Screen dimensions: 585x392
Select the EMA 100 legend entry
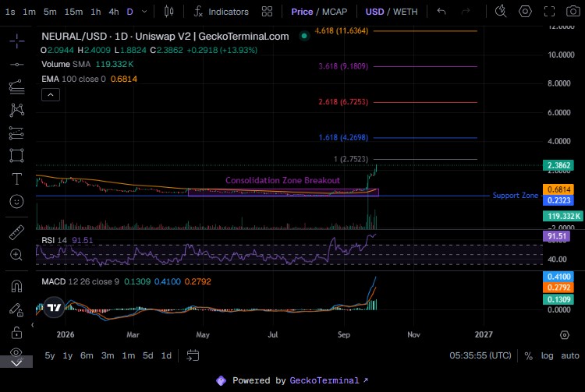(73, 79)
